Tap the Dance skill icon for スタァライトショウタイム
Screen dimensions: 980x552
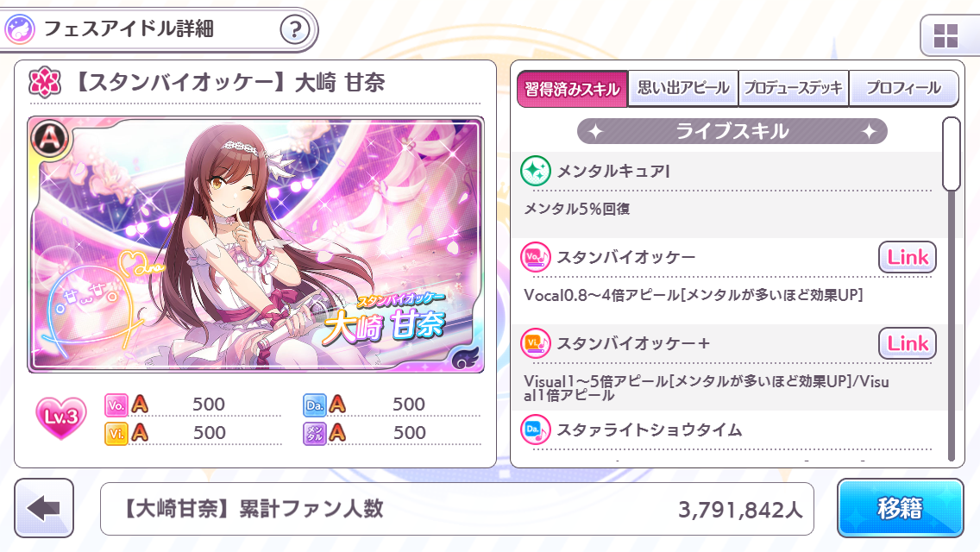535,430
